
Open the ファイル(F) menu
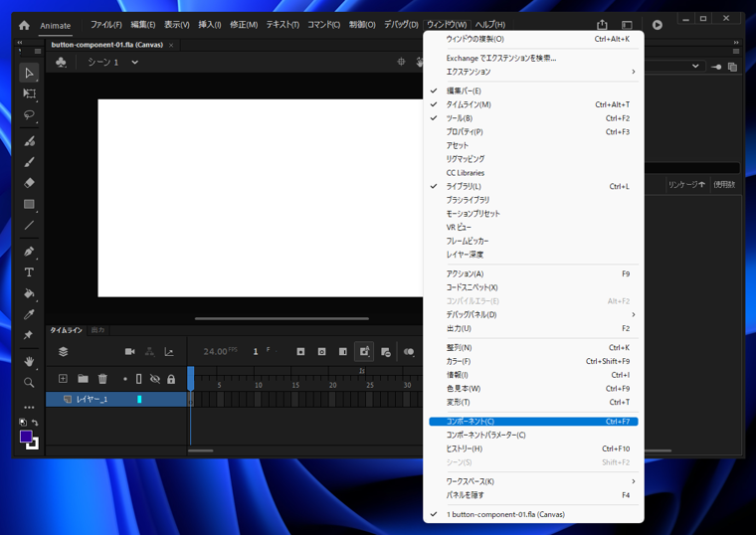coord(106,25)
